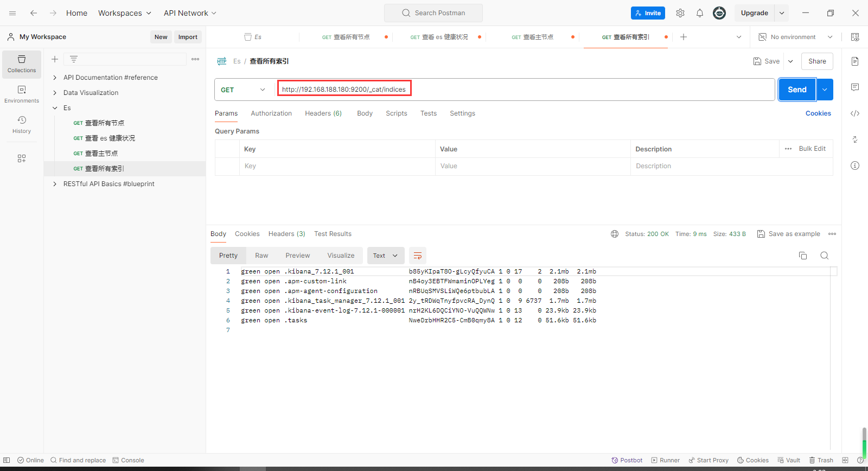Search within the response body
Screen dimensions: 868x471
pyautogui.click(x=825, y=256)
